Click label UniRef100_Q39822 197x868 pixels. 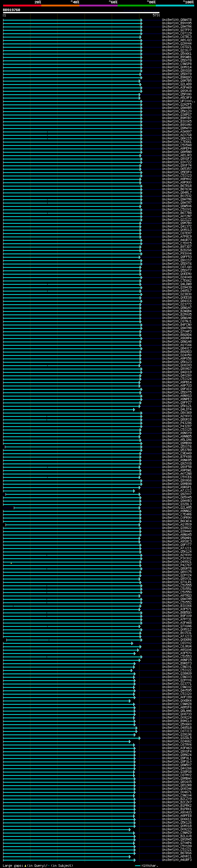(177, 528)
